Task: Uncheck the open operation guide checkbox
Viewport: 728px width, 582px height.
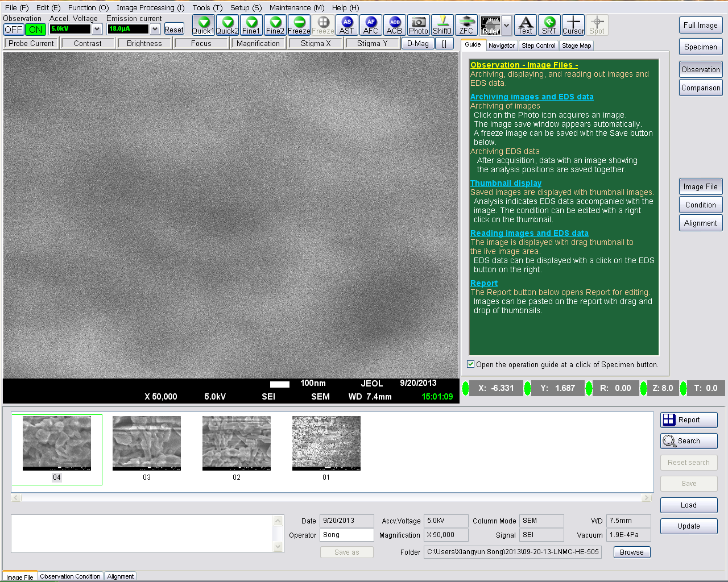Action: [x=470, y=364]
